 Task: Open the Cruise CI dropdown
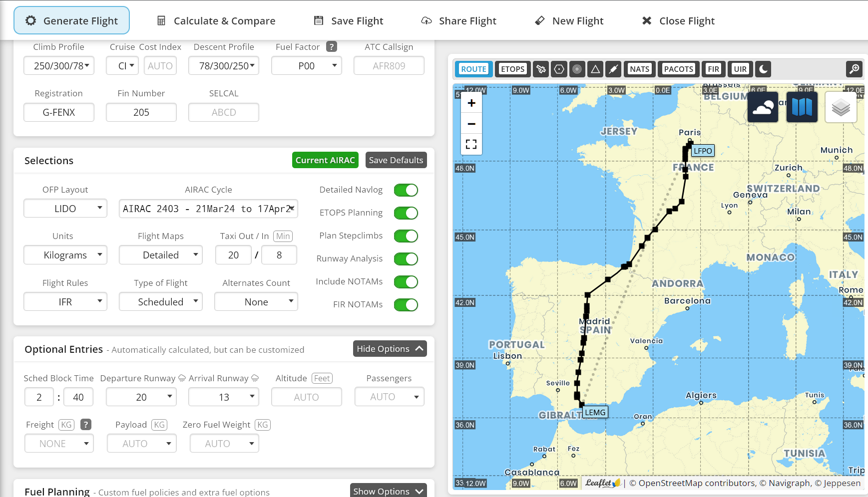click(x=122, y=65)
